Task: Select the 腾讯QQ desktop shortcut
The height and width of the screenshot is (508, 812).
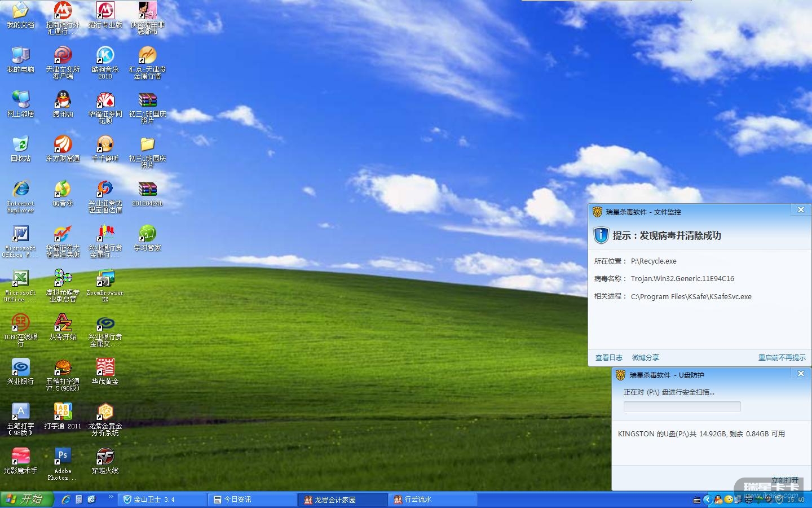Action: (63, 104)
